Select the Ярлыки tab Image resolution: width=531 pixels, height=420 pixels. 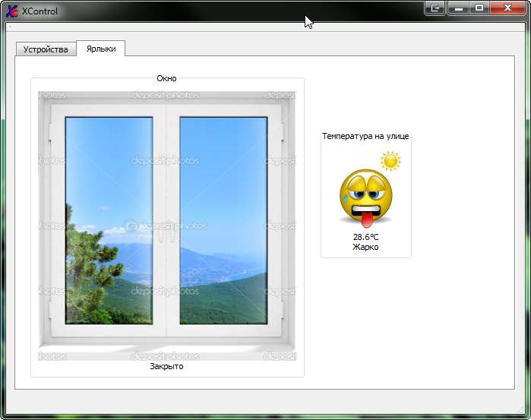[x=101, y=49]
